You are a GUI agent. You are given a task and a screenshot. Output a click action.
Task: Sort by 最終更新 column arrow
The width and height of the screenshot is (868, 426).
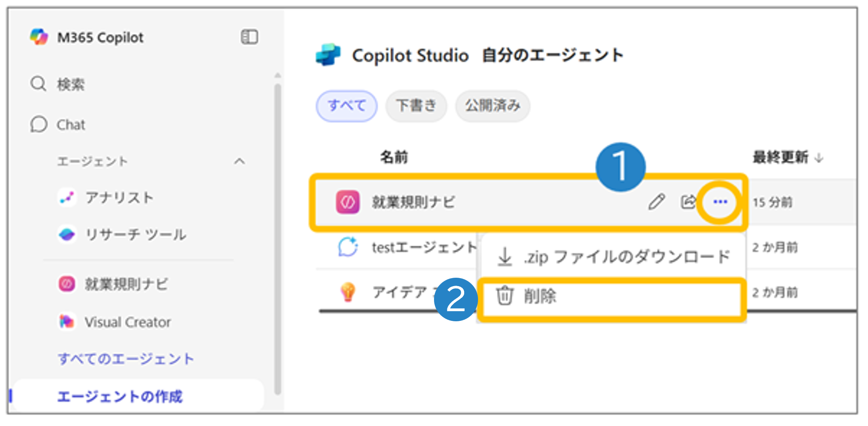point(819,158)
